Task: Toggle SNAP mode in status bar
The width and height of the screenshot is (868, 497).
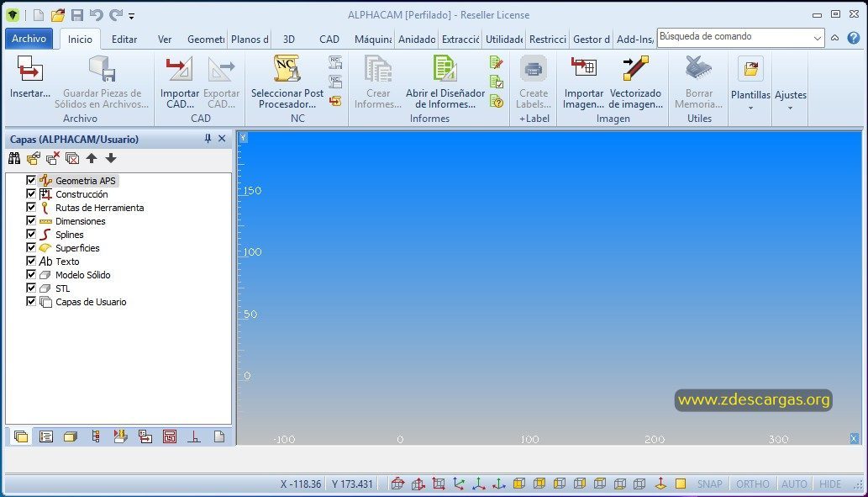Action: pos(710,484)
